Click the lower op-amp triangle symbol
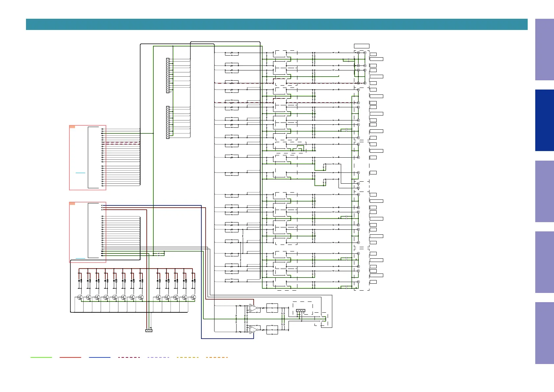The width and height of the screenshot is (554, 392). click(252, 329)
